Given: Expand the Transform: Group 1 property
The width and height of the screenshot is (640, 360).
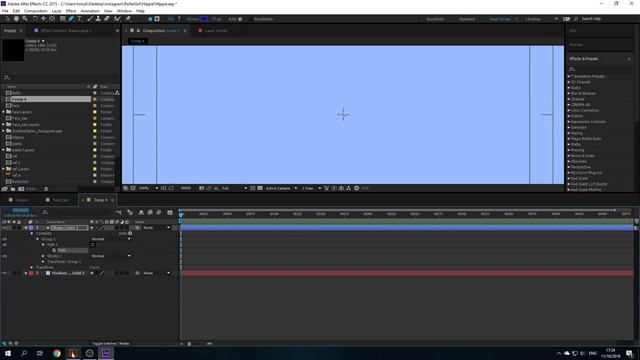Looking at the screenshot, I should 43,262.
